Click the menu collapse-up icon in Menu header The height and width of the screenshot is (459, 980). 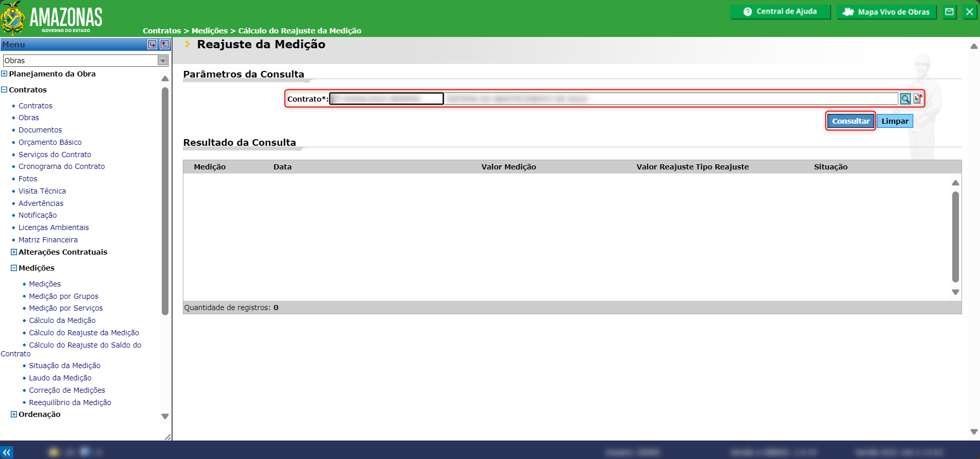pyautogui.click(x=164, y=45)
